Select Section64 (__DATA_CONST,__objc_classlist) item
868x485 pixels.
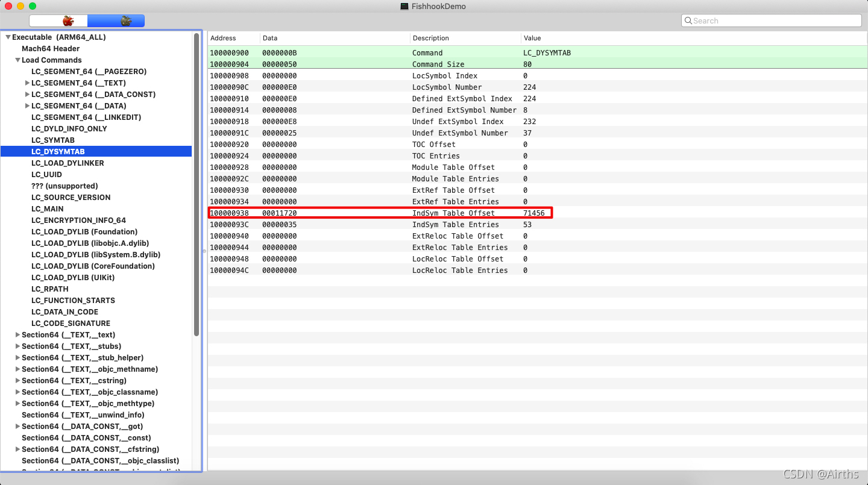[100, 461]
